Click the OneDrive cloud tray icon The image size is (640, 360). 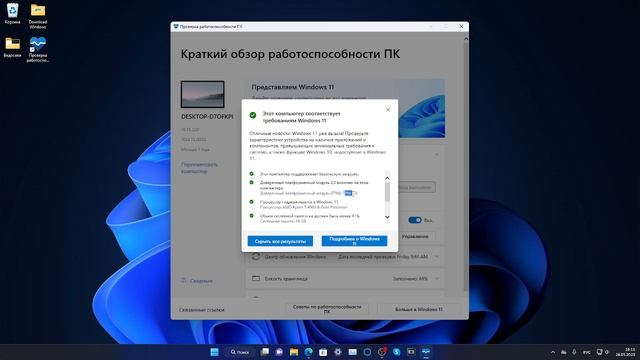coord(564,352)
